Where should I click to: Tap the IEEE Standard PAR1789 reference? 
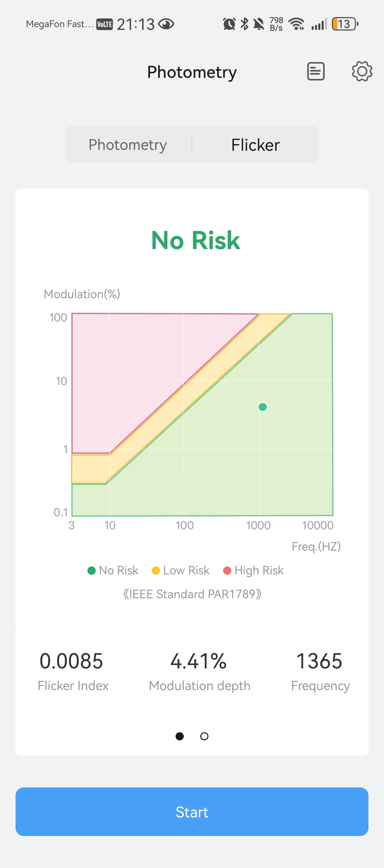tap(192, 594)
